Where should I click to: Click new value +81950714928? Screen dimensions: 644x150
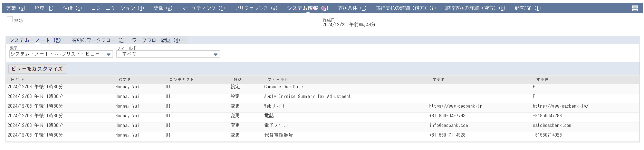547,135
